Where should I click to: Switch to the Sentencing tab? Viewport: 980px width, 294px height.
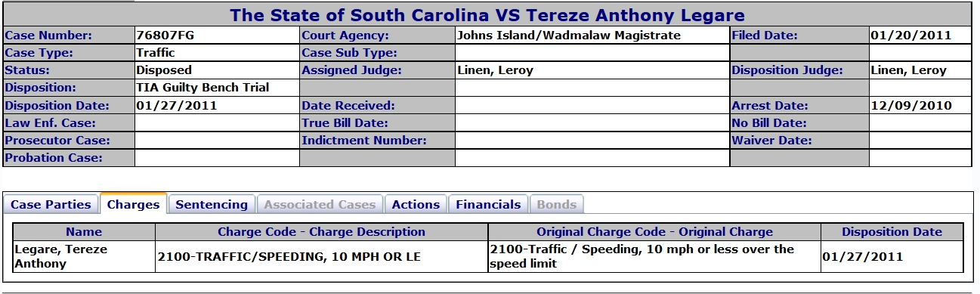212,204
